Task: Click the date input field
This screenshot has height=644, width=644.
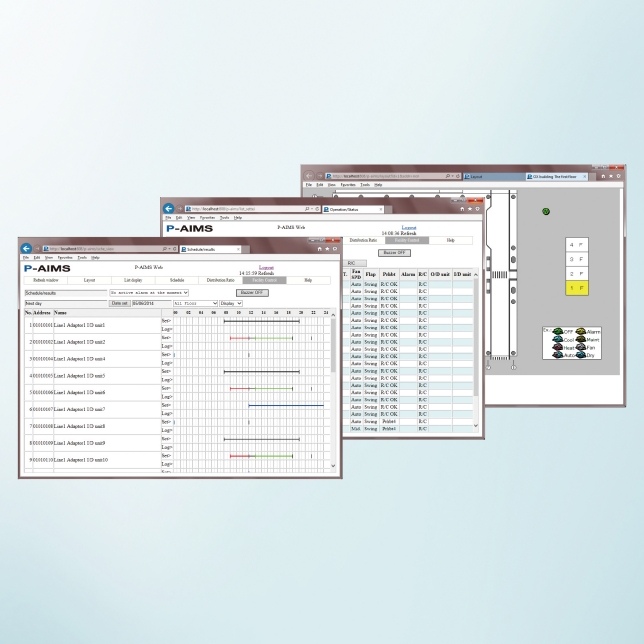Action: pyautogui.click(x=139, y=303)
